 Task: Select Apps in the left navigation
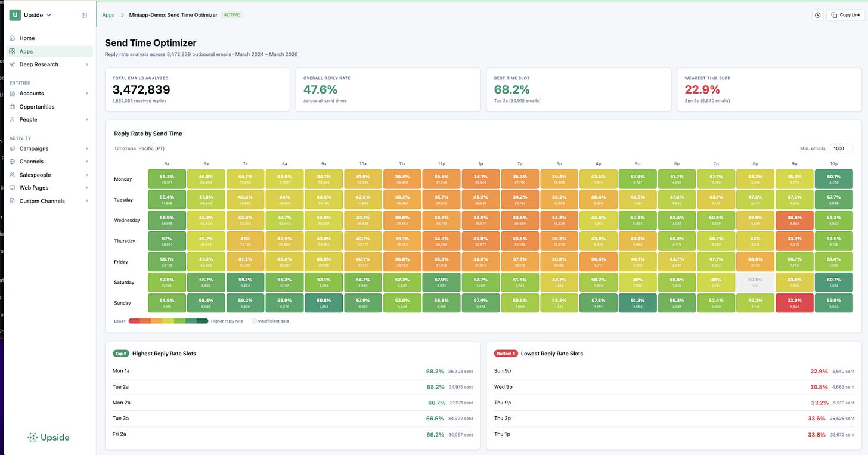(26, 51)
